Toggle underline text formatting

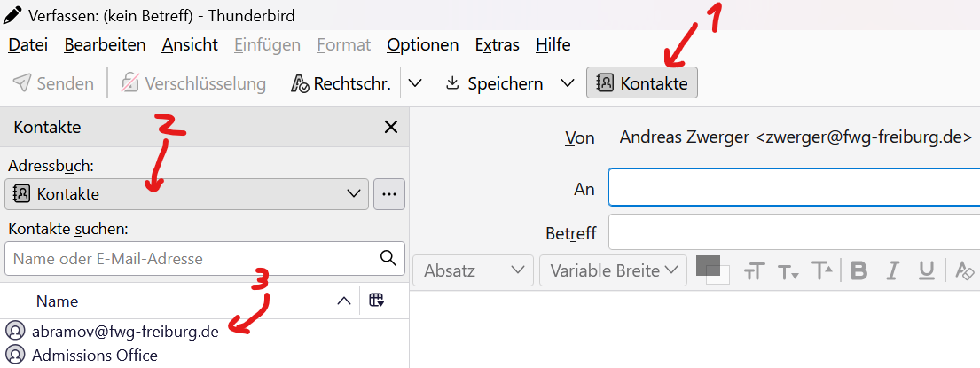926,270
